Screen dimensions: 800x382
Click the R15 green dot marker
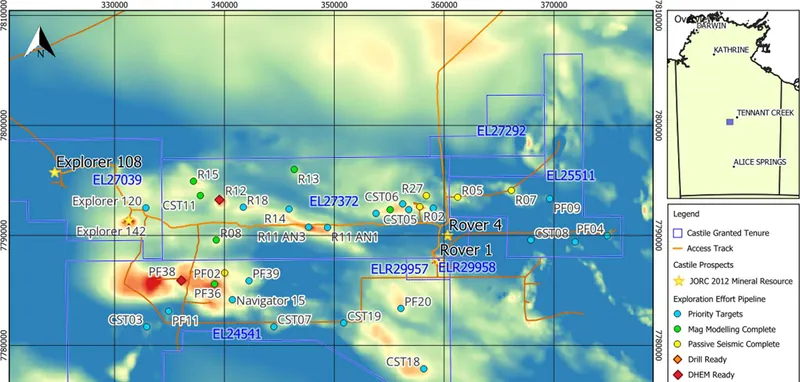(193, 181)
